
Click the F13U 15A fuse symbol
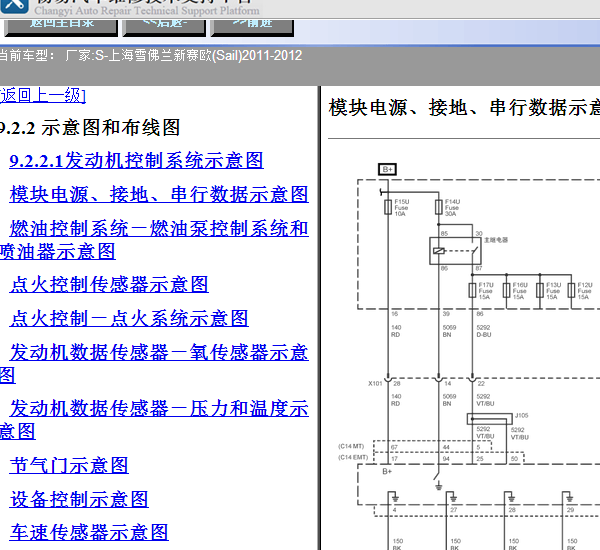coord(540,291)
